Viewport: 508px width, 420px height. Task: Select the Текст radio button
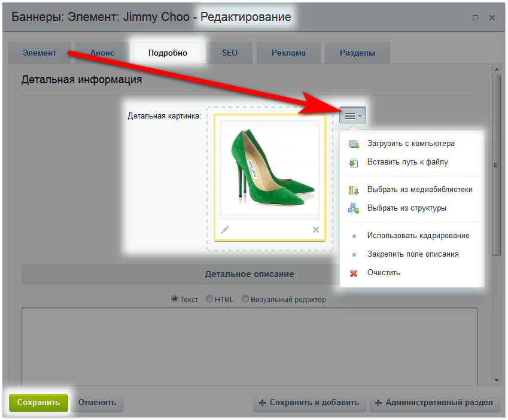click(175, 299)
